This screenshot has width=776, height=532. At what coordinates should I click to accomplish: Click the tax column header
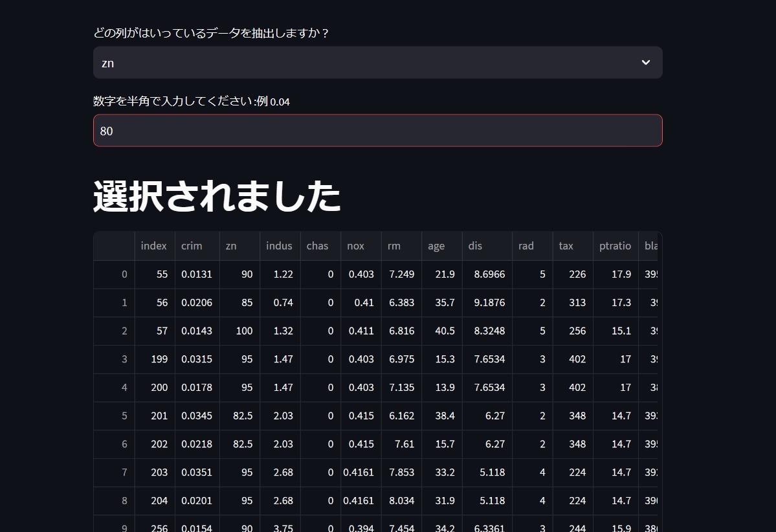[565, 246]
